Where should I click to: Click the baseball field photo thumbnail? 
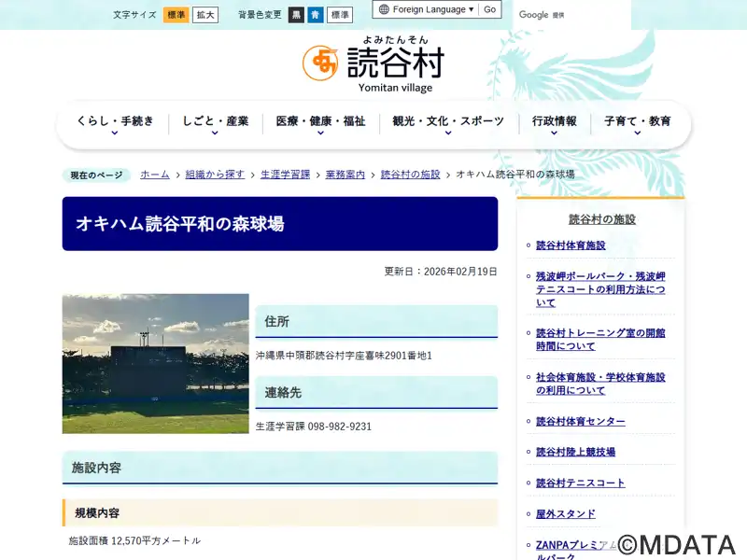(156, 363)
